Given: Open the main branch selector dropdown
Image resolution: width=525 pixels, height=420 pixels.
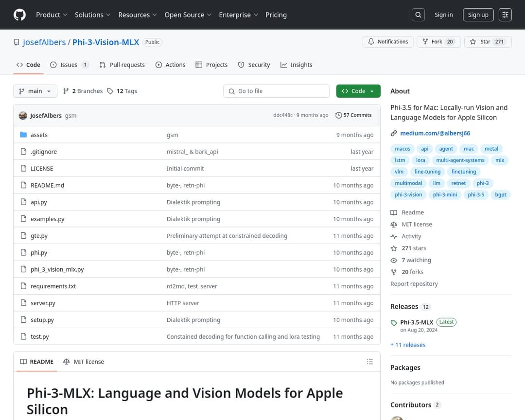Looking at the screenshot, I should (35, 91).
